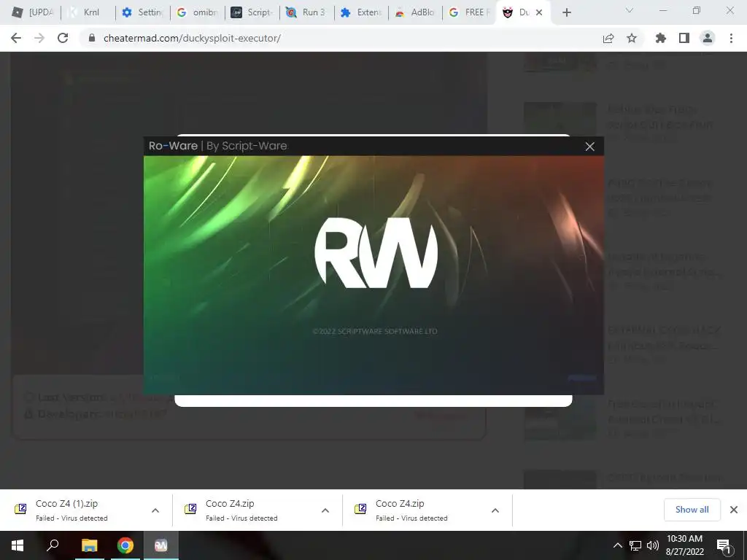Click the Chrome taskbar icon

tap(125, 545)
